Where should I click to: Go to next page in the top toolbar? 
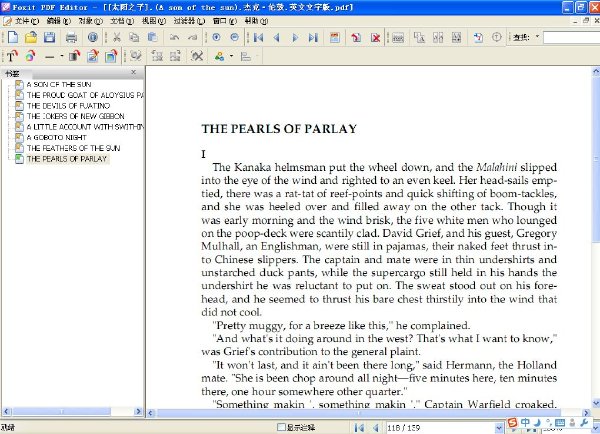tap(295, 38)
